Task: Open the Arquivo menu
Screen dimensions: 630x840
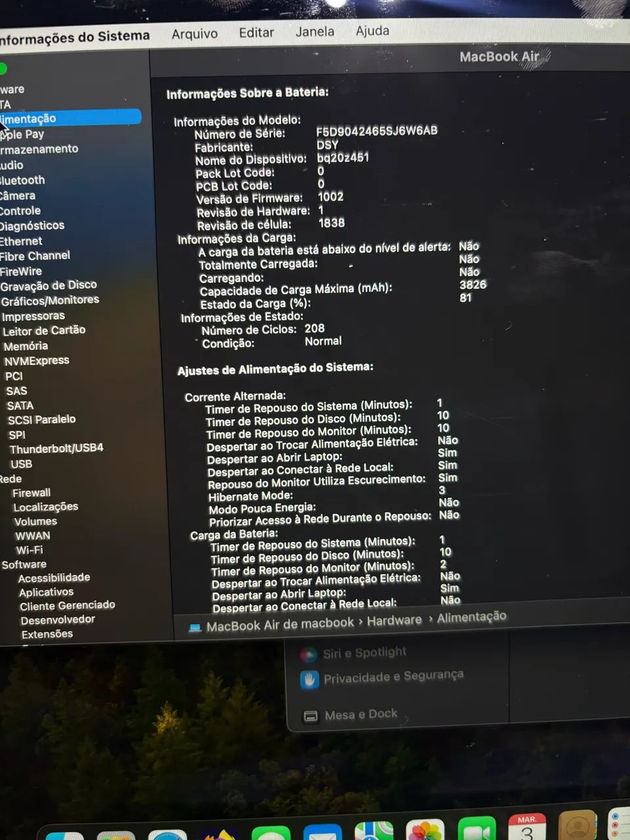Action: [194, 33]
